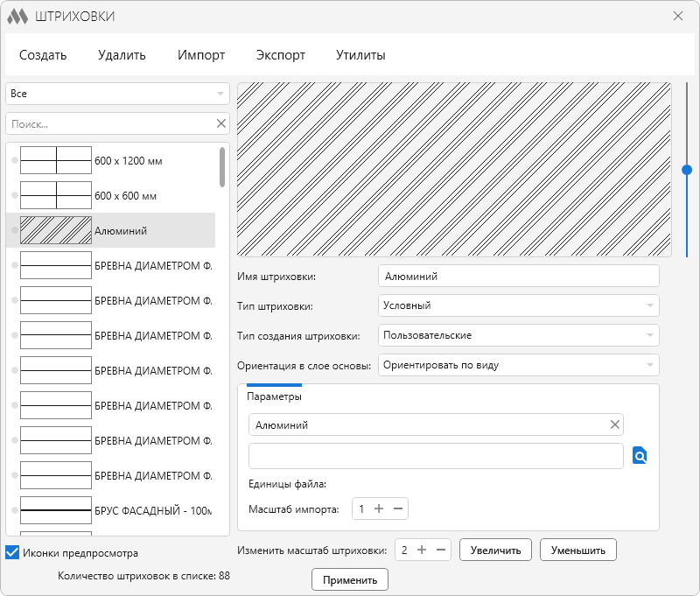Clear the hatch search field
This screenshot has width=700, height=596.
[220, 123]
